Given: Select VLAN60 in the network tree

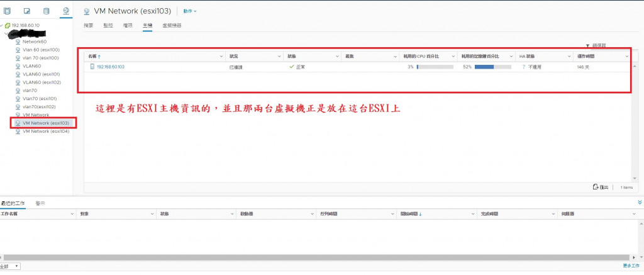Looking at the screenshot, I should pos(31,66).
